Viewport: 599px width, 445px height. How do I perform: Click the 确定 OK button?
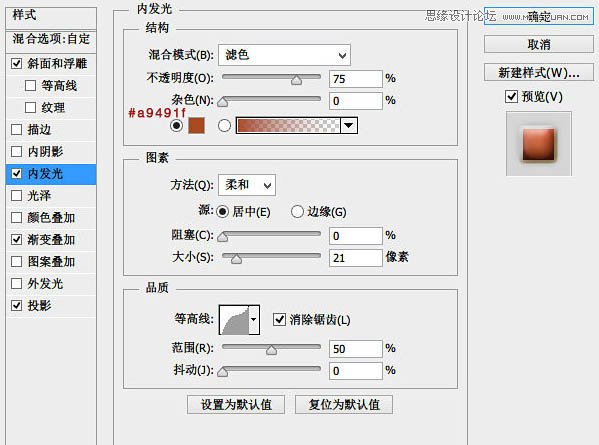coord(539,16)
